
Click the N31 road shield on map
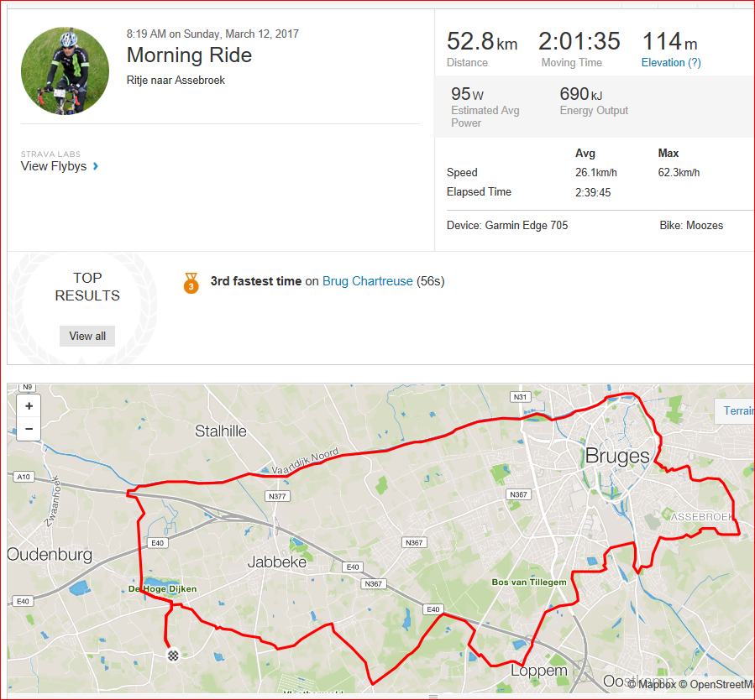[519, 397]
